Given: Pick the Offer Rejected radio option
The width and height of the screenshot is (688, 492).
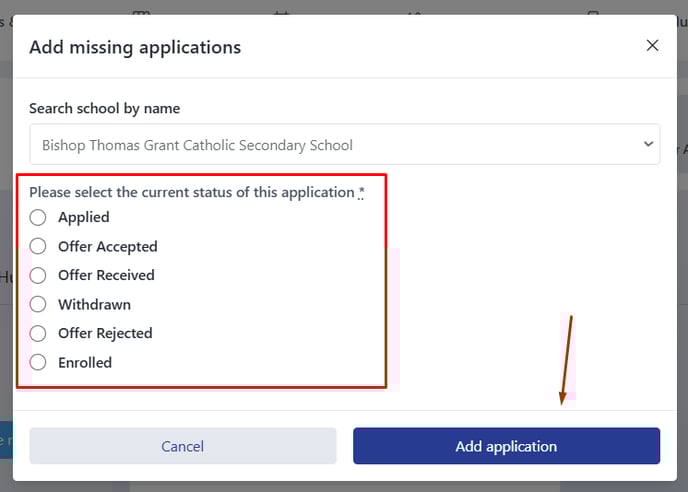Looking at the screenshot, I should 38,333.
